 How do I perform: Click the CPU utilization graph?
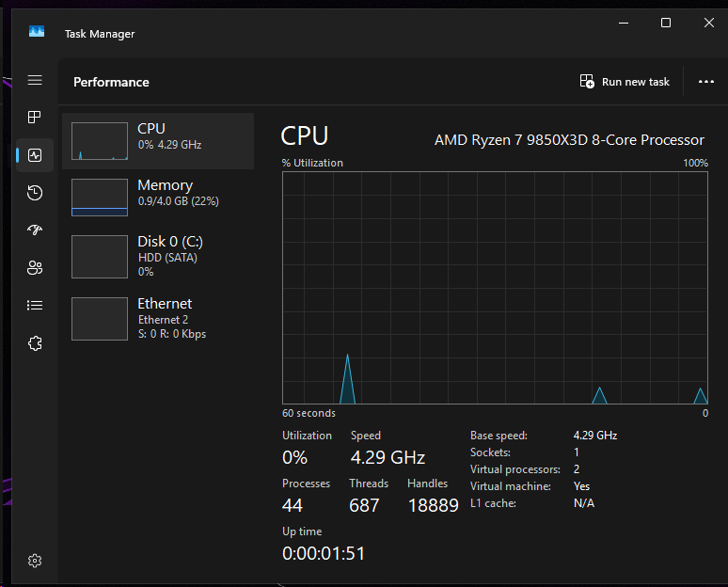coord(495,288)
